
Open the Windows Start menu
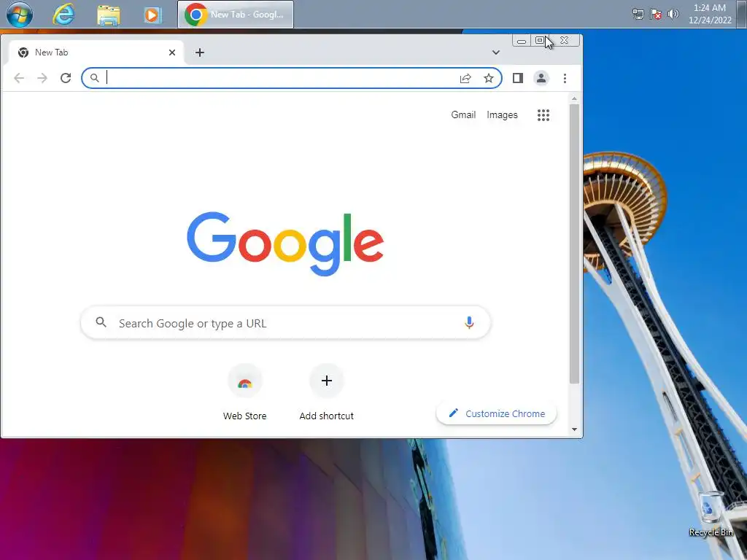click(20, 15)
